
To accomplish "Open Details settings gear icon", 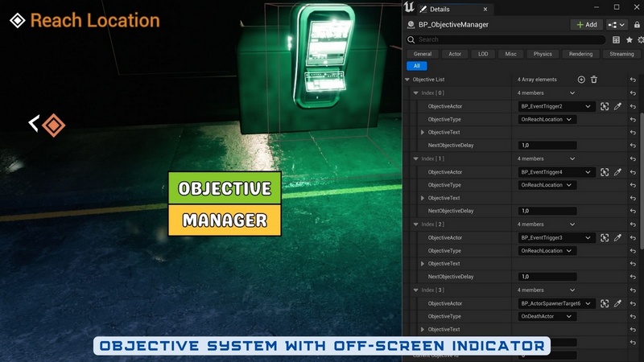I will 640,39.
